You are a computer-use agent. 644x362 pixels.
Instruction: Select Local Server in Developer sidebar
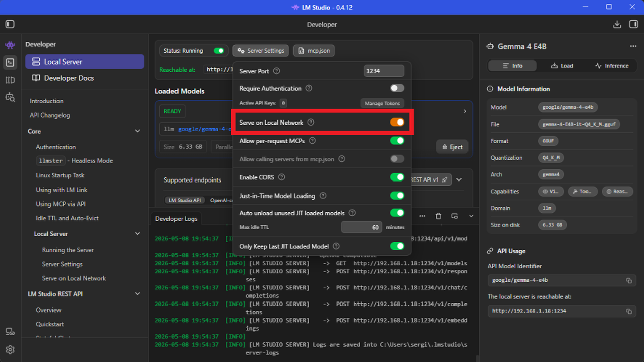[x=85, y=62]
